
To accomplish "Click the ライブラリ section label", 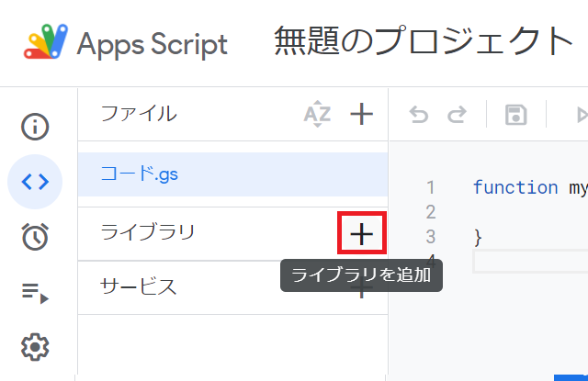I will click(x=148, y=232).
